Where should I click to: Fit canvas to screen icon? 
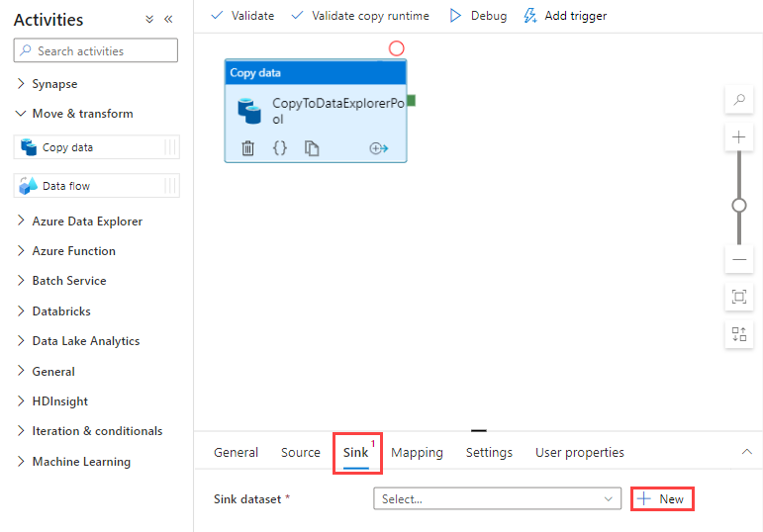pyautogui.click(x=739, y=297)
